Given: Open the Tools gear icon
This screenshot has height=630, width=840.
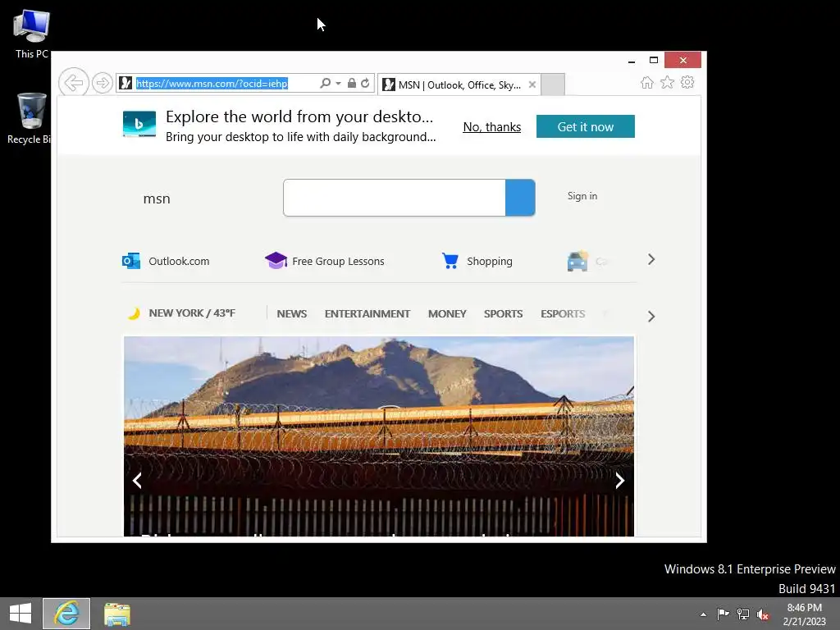Looking at the screenshot, I should tap(687, 83).
